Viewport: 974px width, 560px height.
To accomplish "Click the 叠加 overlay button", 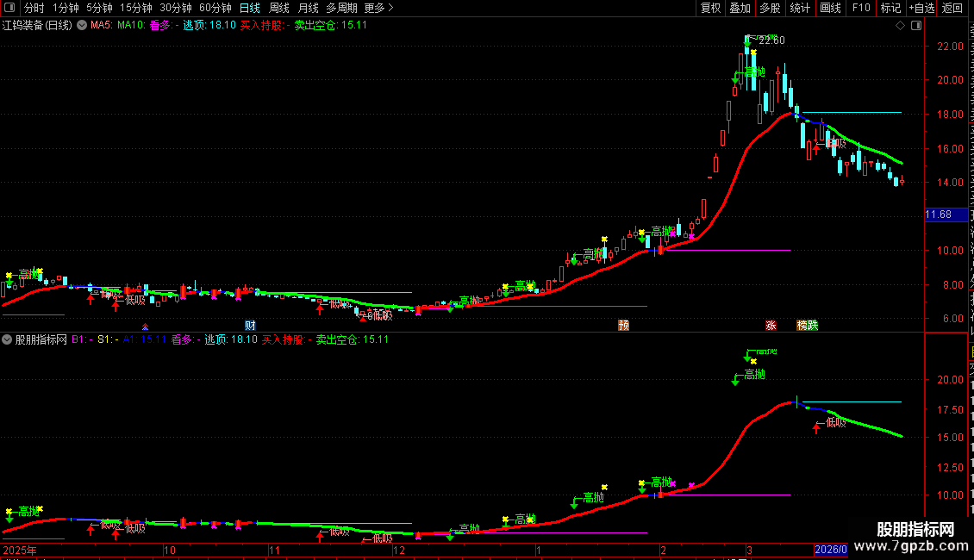I will point(740,8).
